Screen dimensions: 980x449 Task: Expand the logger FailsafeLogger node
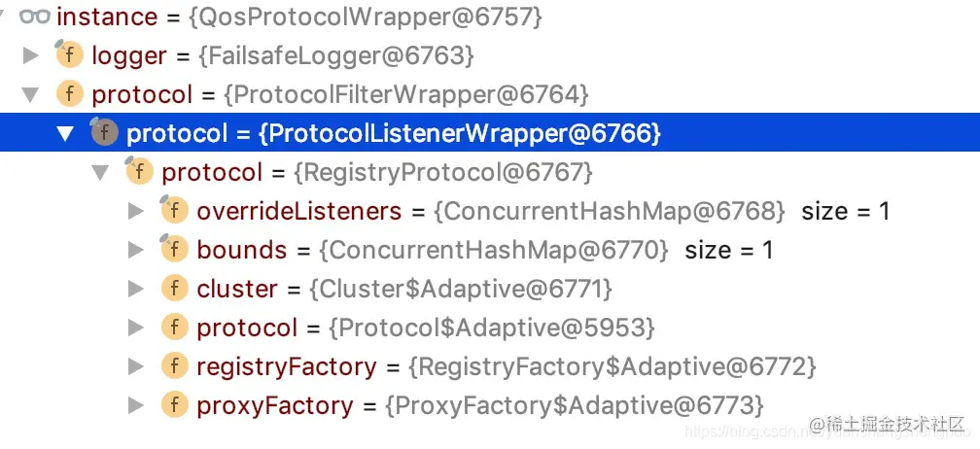coord(31,55)
